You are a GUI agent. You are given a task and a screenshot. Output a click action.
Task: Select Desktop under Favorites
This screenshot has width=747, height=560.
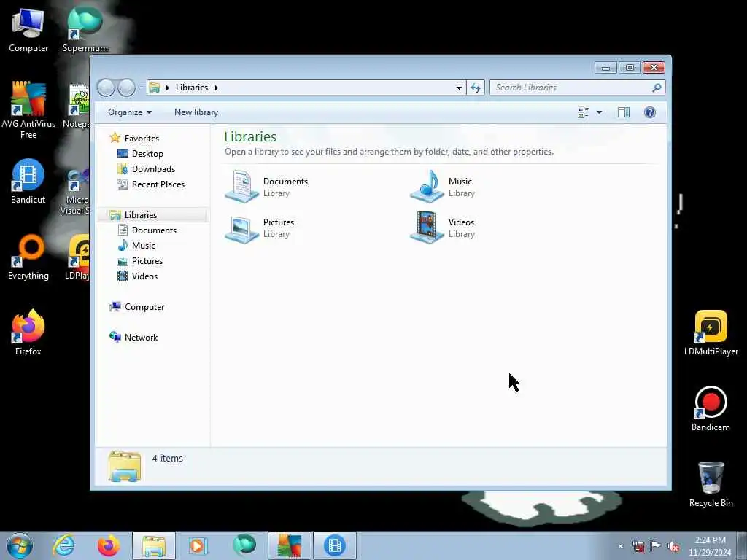[141, 154]
